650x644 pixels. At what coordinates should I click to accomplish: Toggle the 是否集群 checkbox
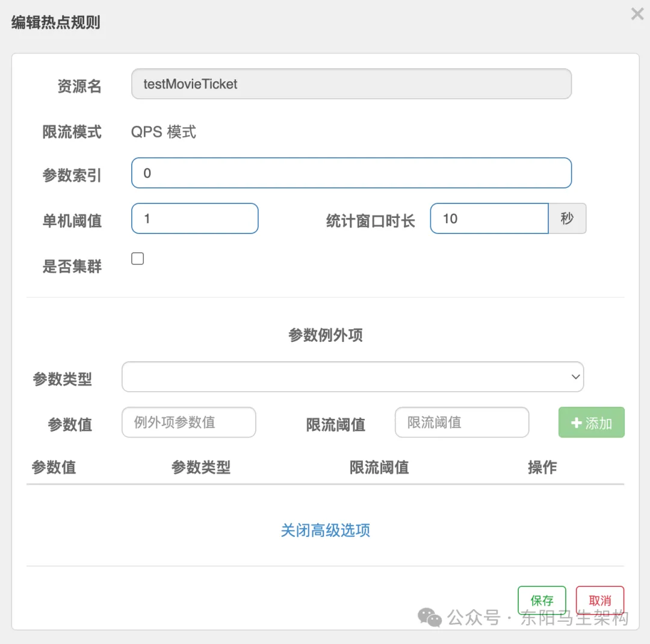(138, 259)
